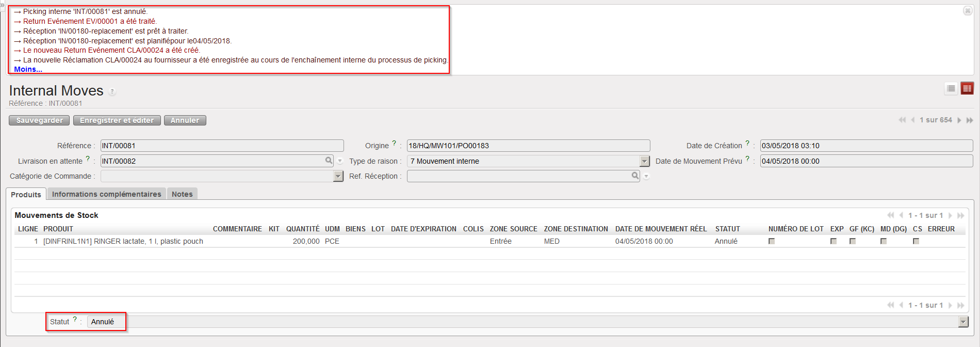Open the Notes tab
The width and height of the screenshot is (980, 347).
(x=182, y=194)
